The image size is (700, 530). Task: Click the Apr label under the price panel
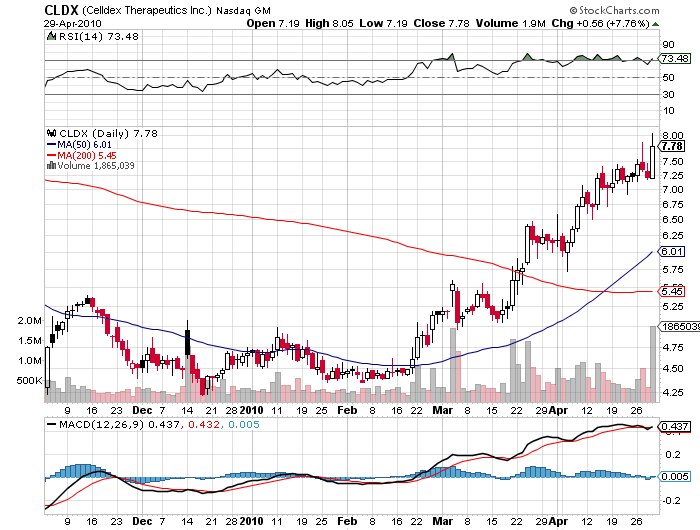(x=558, y=410)
